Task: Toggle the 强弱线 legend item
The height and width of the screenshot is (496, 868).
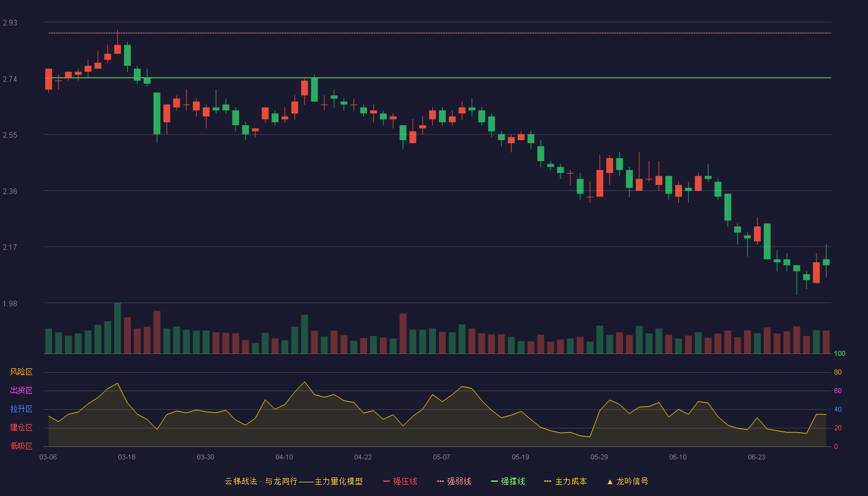Action: [x=454, y=481]
